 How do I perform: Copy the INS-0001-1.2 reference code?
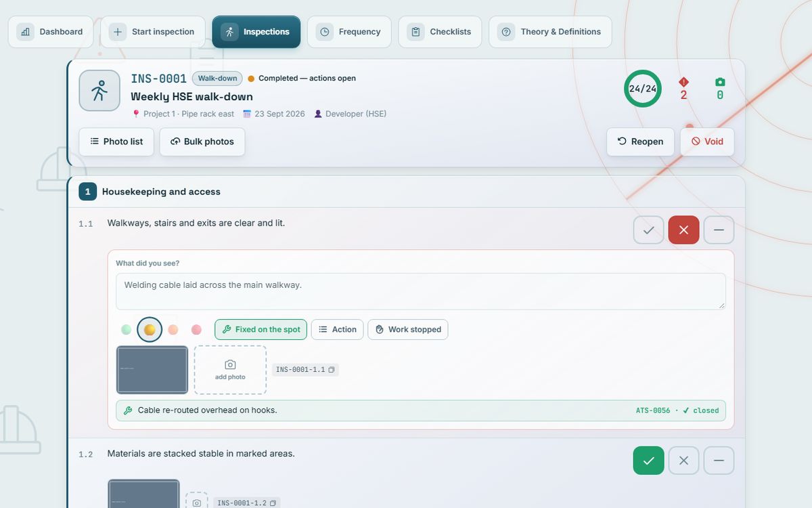247,503
